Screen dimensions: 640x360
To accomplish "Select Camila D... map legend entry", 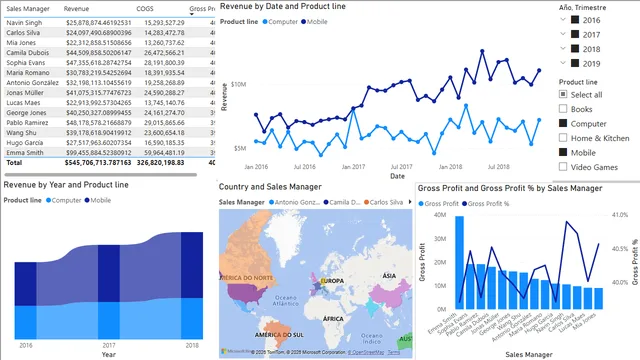I will pyautogui.click(x=342, y=202).
